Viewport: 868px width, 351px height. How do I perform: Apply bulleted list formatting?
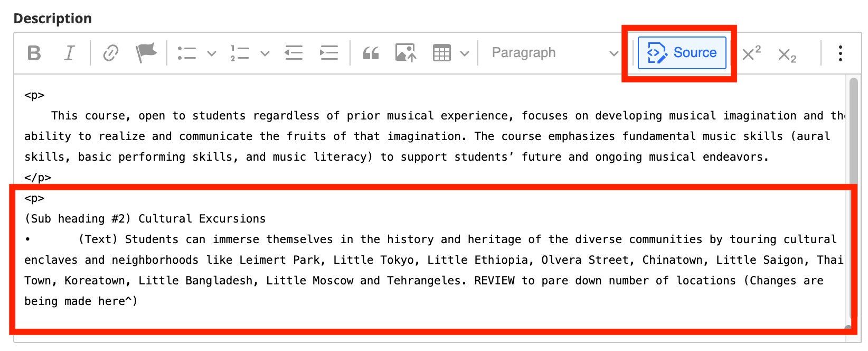coord(187,53)
